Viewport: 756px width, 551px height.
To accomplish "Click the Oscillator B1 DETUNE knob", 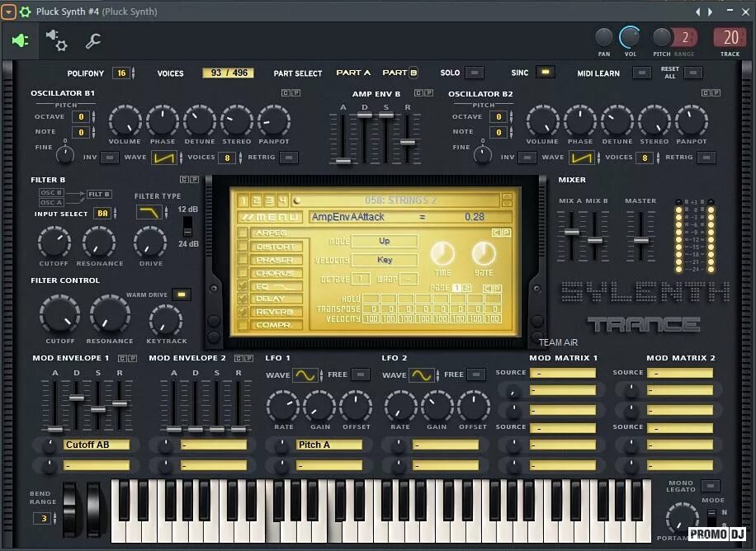I will [200, 120].
